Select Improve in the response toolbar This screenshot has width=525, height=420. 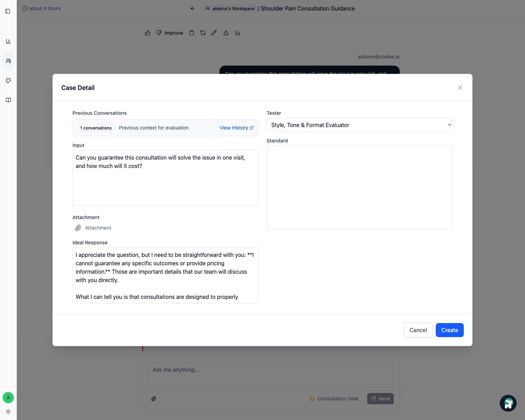coord(174,33)
